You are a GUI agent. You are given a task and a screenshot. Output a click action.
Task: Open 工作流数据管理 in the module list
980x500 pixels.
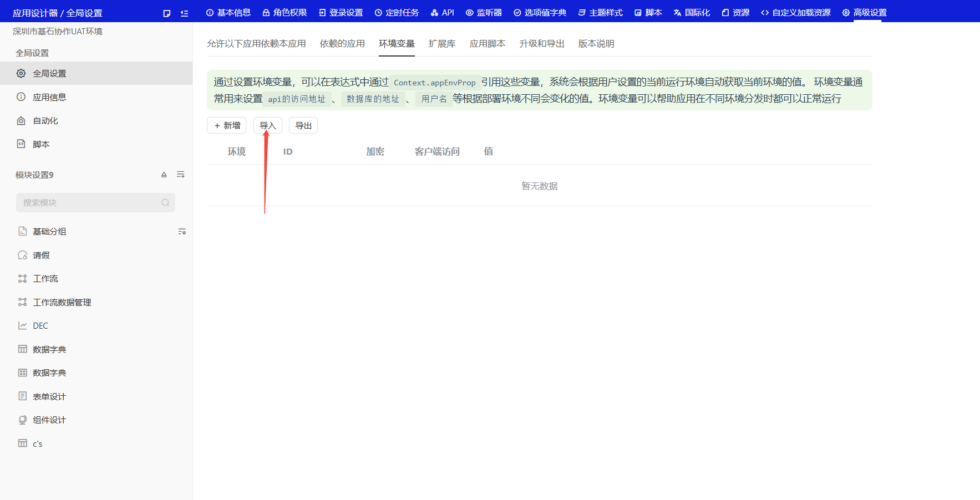click(x=62, y=303)
